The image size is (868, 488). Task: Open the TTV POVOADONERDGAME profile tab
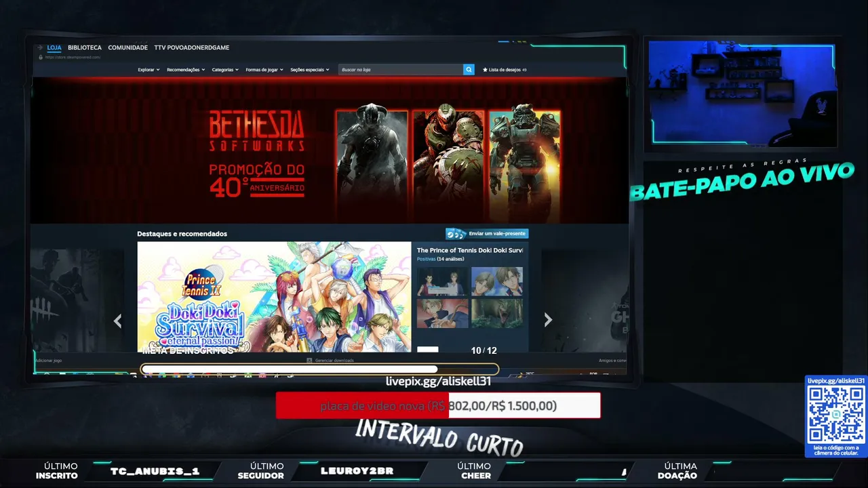click(192, 48)
